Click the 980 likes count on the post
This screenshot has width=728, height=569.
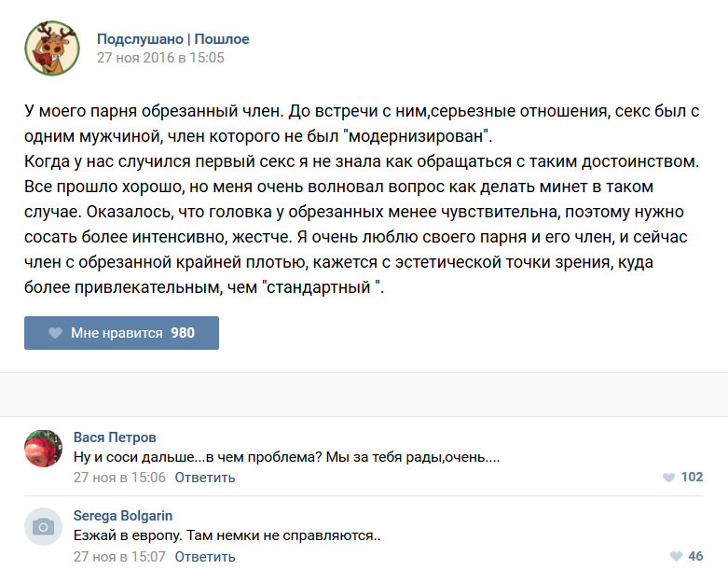click(x=183, y=333)
